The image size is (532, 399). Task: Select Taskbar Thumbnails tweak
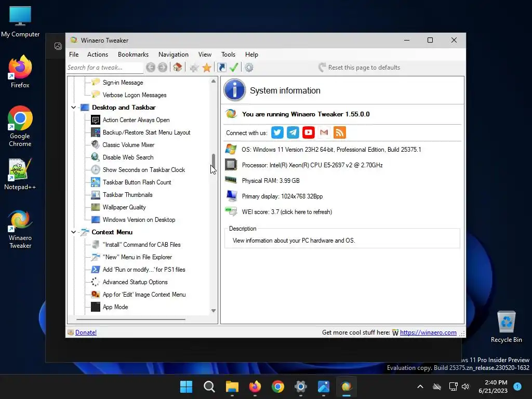pyautogui.click(x=128, y=195)
